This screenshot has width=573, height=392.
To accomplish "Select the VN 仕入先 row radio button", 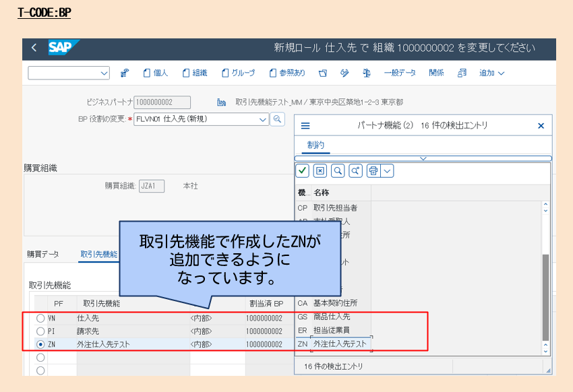I will 40,319.
